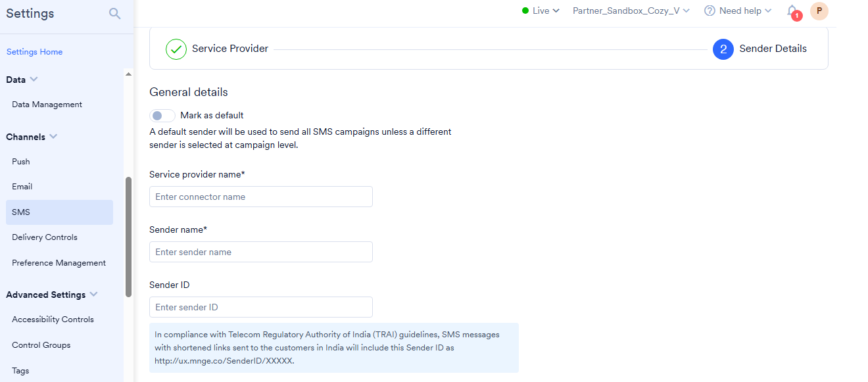
Task: Collapse the Data section in sidebar
Action: pos(34,80)
